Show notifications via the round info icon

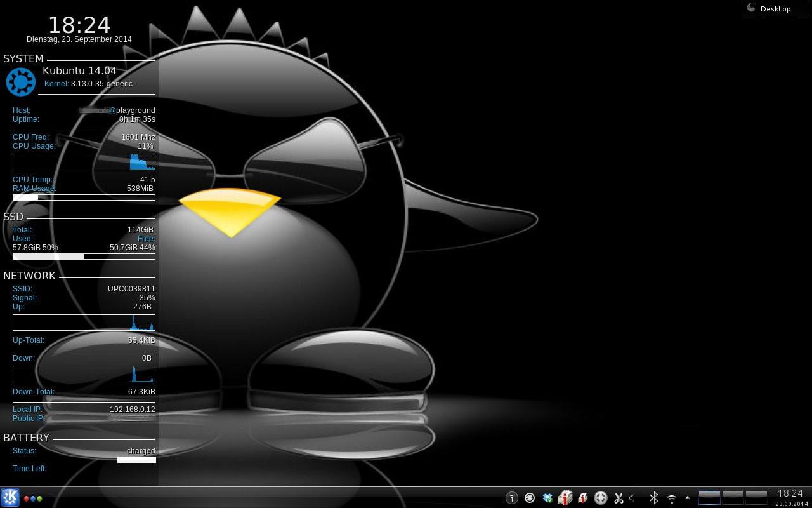coord(512,498)
